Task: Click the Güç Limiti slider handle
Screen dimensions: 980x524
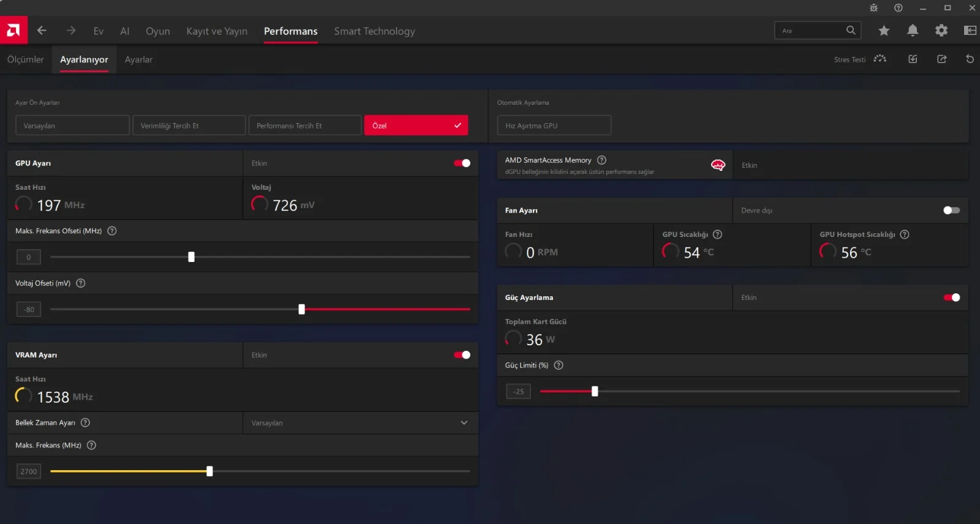Action: coord(595,391)
